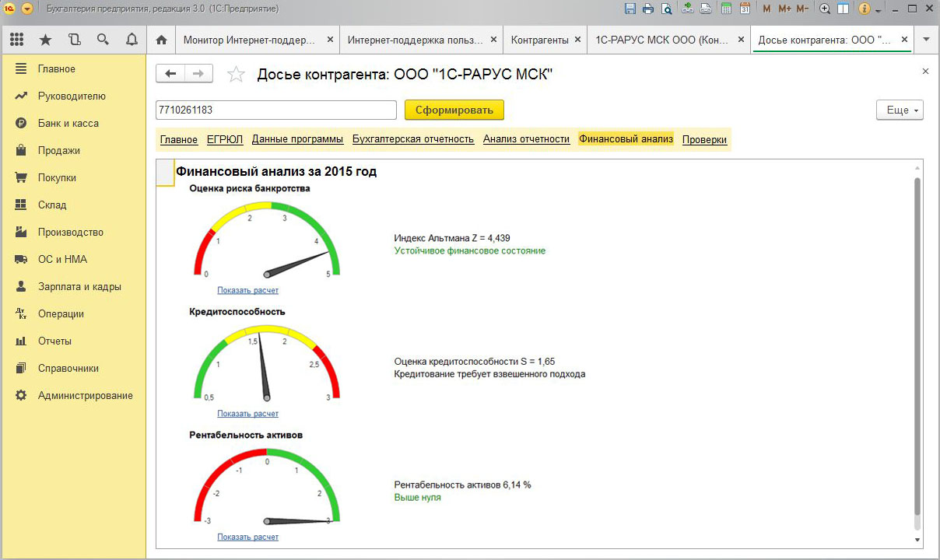Click the zoom scale icon
The image size is (940, 560).
(x=826, y=9)
